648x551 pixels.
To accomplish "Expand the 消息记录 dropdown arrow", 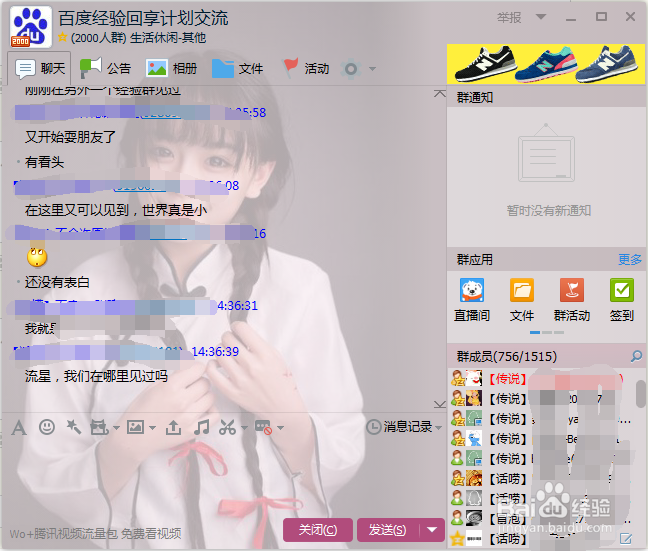I will click(x=438, y=428).
